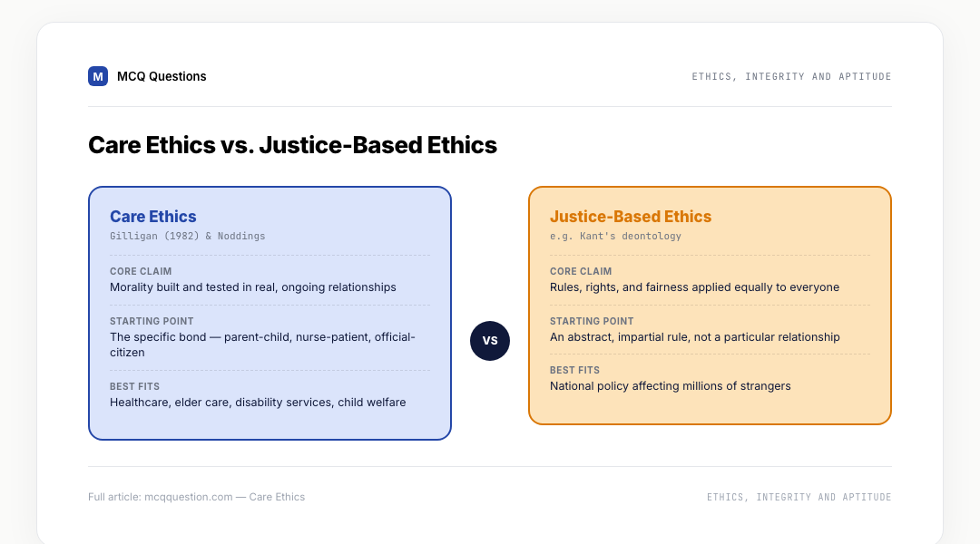Click the parent-child, nurse-patient bond text

point(262,345)
